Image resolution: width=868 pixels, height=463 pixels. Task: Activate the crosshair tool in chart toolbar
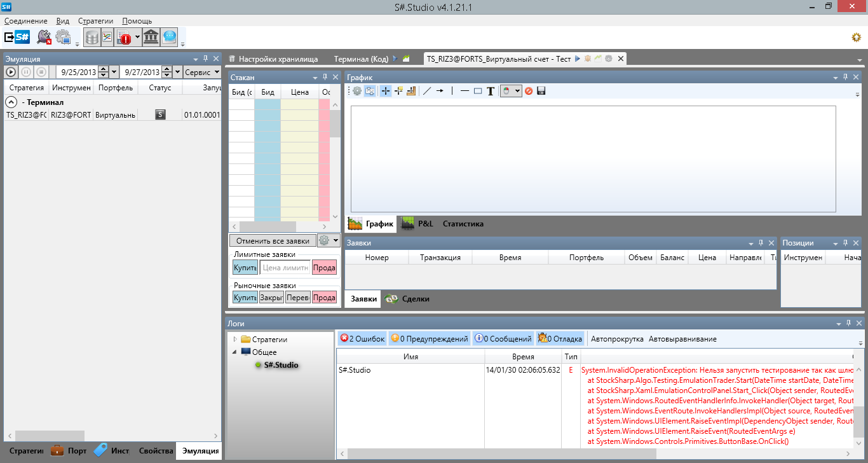(x=386, y=91)
